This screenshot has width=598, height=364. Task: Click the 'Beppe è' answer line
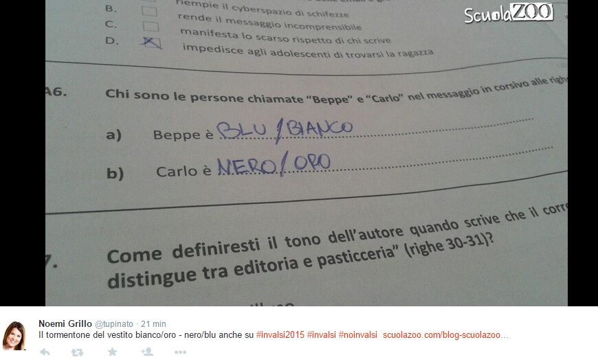pos(376,130)
